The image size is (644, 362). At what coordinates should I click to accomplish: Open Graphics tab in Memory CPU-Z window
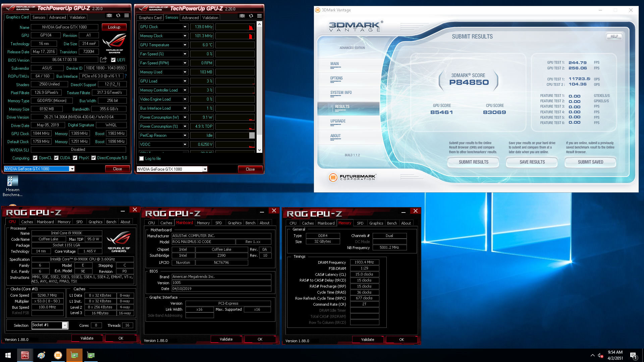point(376,223)
